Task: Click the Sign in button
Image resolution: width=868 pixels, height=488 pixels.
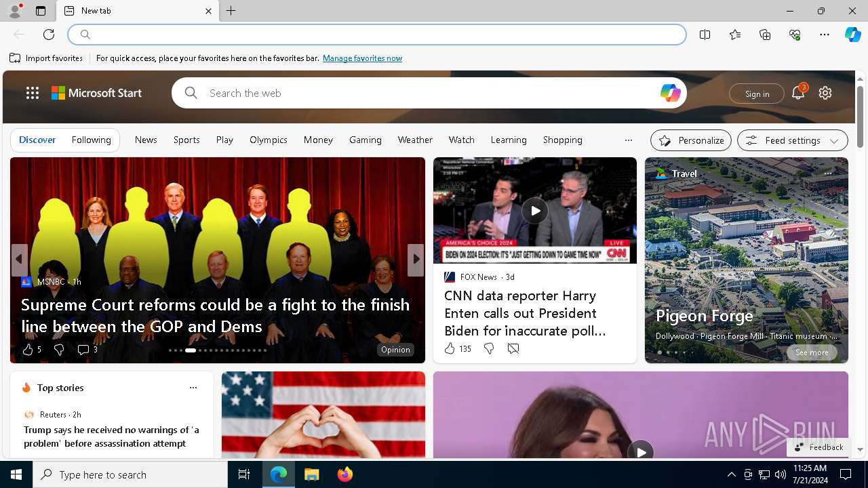Action: pyautogui.click(x=757, y=94)
